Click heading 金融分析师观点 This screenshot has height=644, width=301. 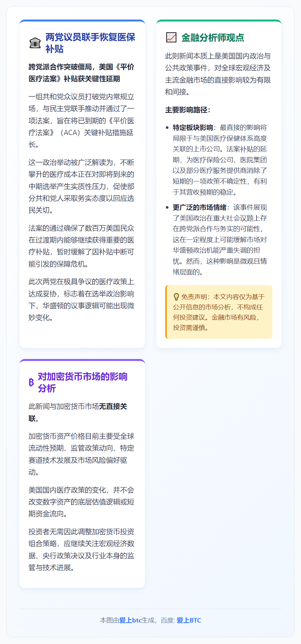213,38
